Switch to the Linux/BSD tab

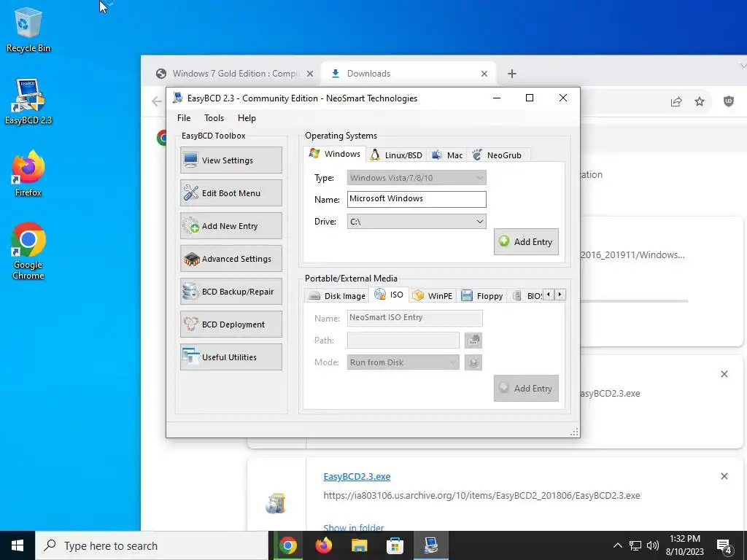tap(396, 155)
